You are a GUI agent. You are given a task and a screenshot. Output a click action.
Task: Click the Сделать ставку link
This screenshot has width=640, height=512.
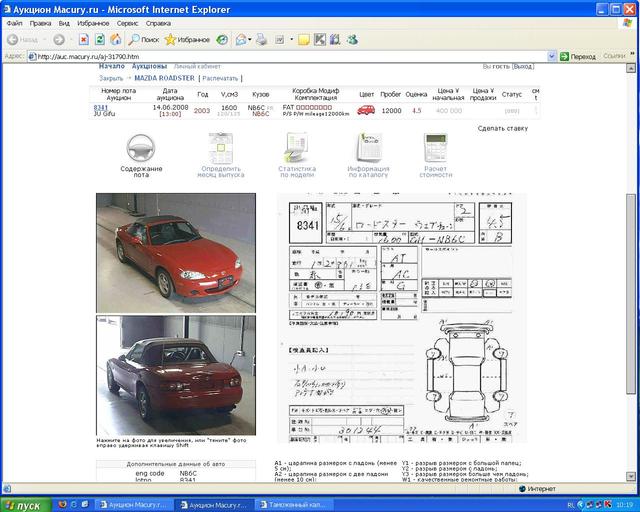(502, 128)
